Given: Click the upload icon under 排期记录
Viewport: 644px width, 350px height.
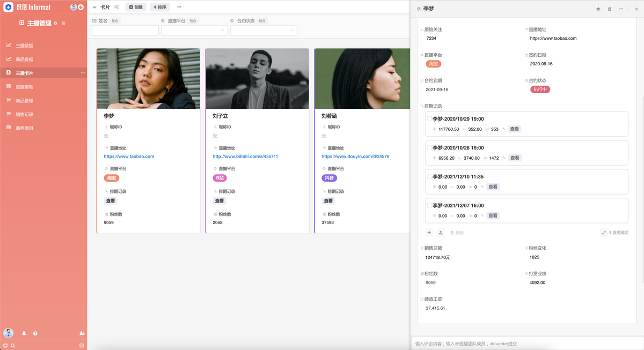Looking at the screenshot, I should click(441, 233).
